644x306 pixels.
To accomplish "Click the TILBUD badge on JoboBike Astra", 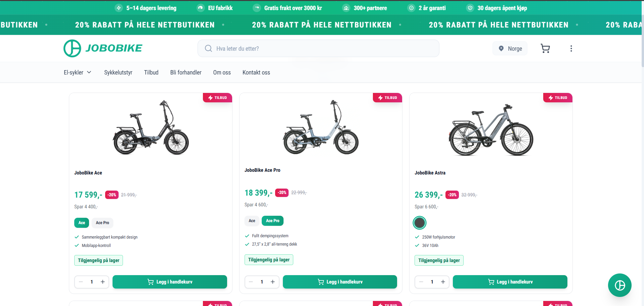I will point(558,98).
